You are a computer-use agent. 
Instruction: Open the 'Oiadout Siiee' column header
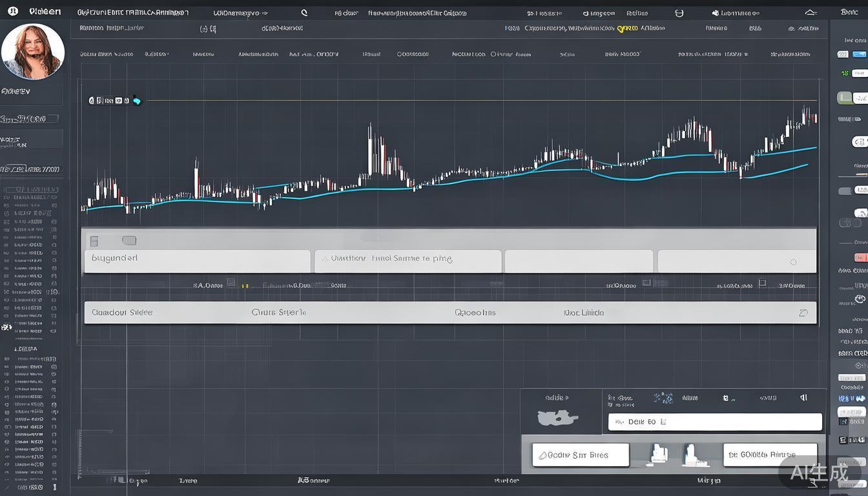tap(122, 313)
